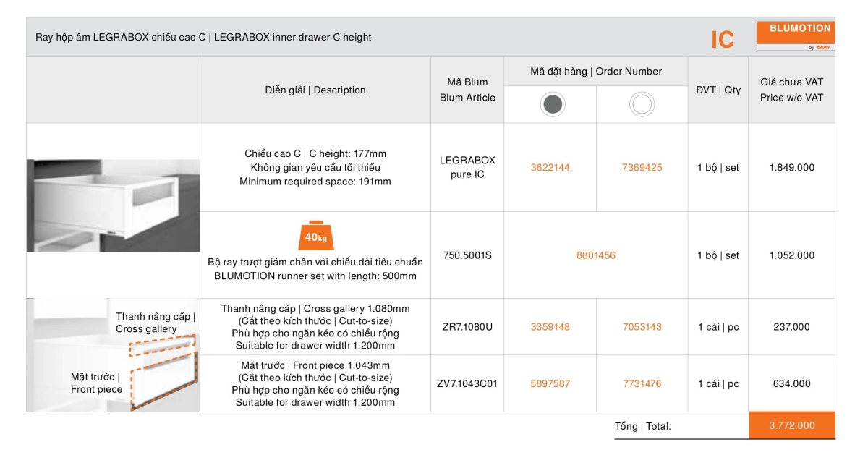Click the LEGRABOX drawer product photo
This screenshot has height=455, width=868.
[113, 205]
